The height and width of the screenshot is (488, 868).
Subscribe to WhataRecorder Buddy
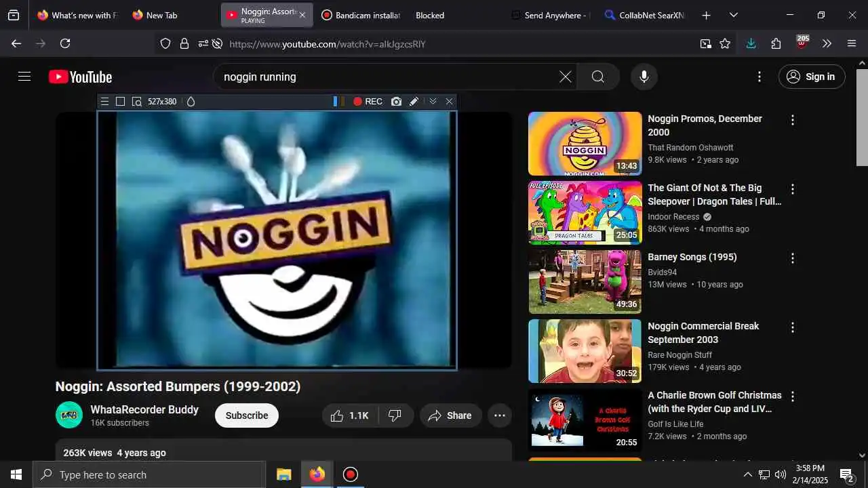[x=247, y=415]
